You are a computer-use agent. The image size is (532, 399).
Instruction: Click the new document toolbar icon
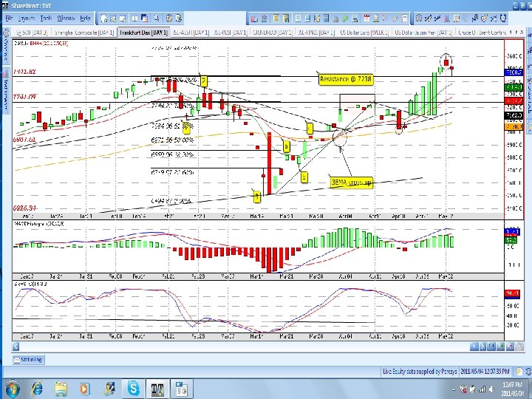tap(104, 18)
